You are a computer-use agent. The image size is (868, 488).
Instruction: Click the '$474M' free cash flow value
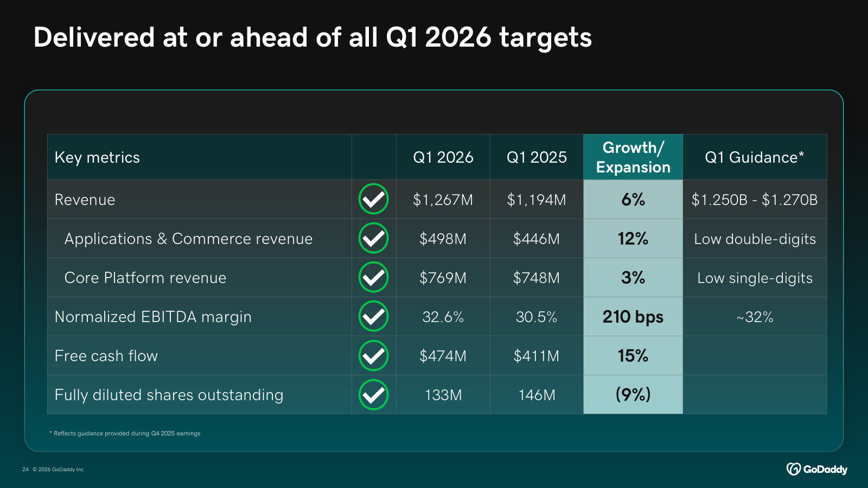coord(443,356)
